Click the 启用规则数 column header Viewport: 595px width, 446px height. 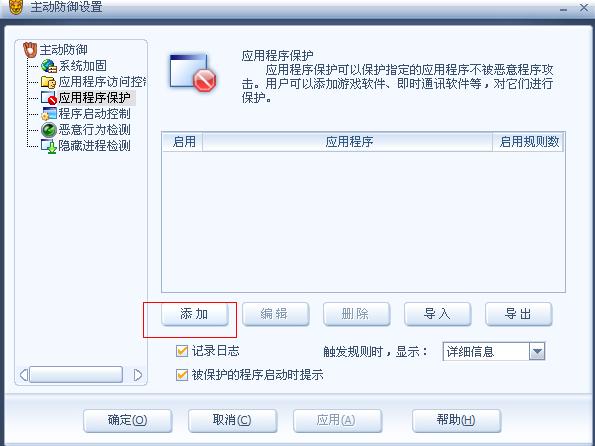pyautogui.click(x=528, y=142)
